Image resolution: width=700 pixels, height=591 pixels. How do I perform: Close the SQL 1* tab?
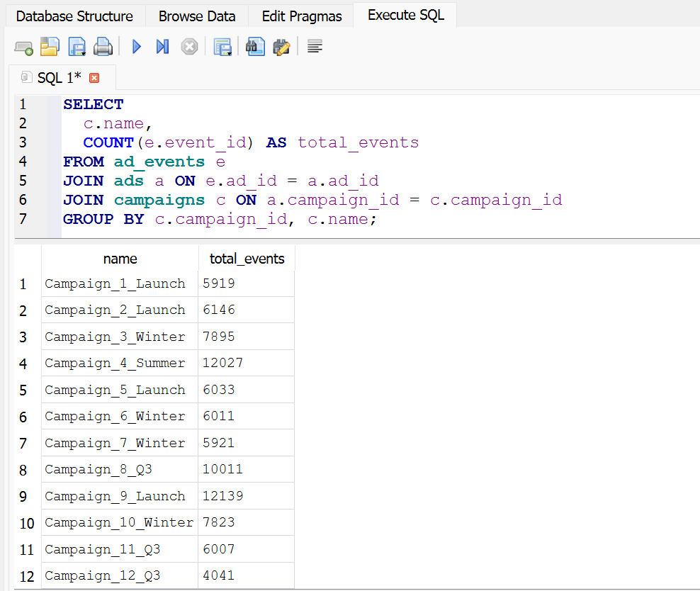(94, 78)
